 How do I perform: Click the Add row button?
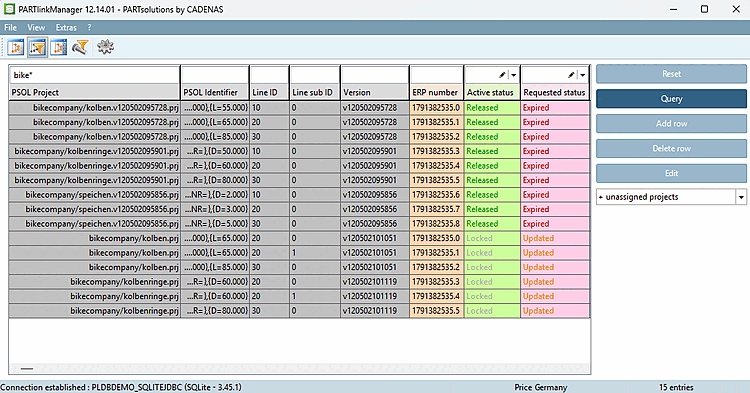[x=671, y=123]
